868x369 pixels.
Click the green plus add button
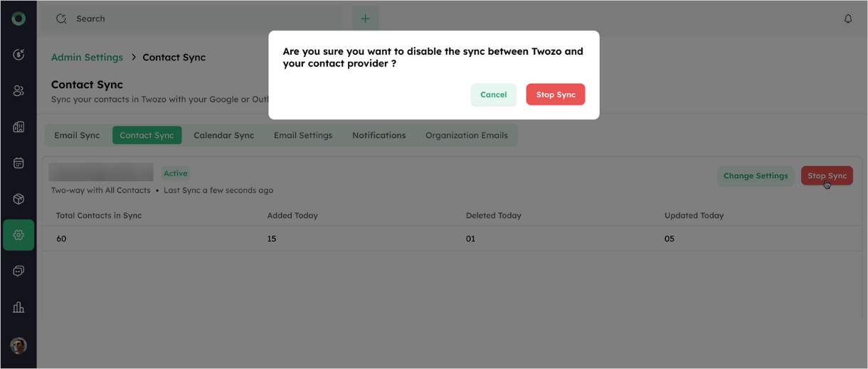point(365,18)
